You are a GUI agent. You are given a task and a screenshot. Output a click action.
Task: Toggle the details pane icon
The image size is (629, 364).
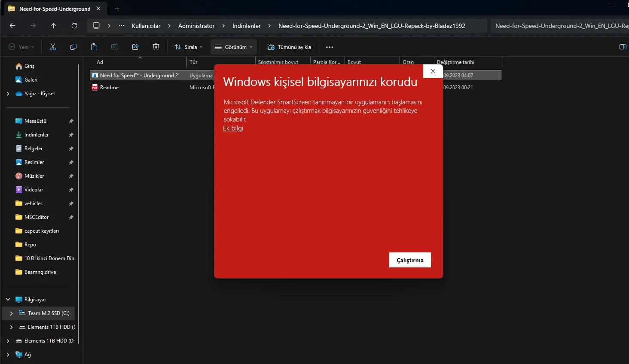point(623,47)
